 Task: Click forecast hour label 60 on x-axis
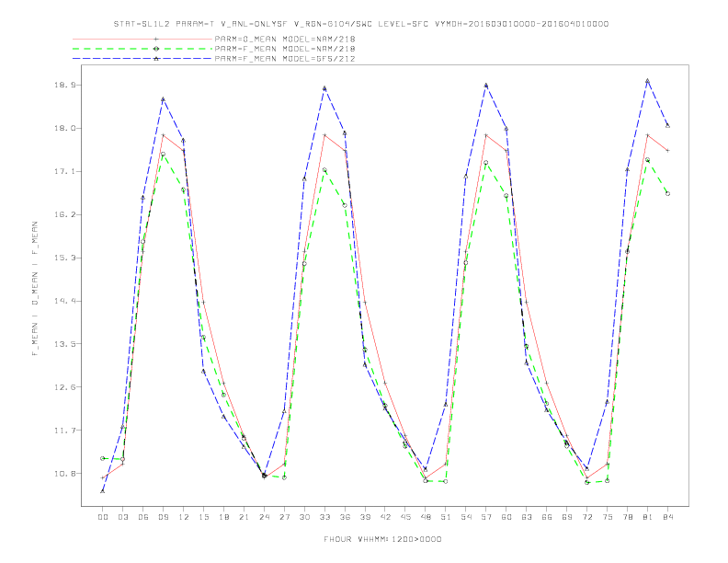(x=506, y=517)
